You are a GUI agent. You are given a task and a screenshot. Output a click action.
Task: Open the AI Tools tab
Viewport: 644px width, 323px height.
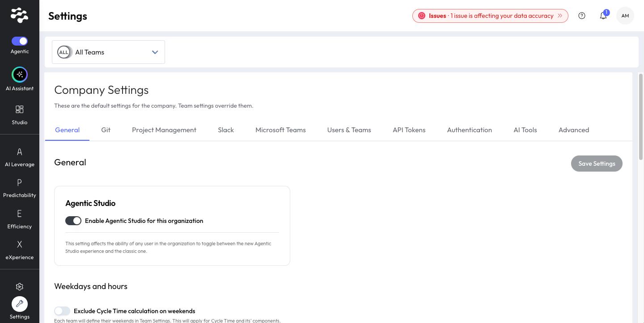tap(525, 130)
